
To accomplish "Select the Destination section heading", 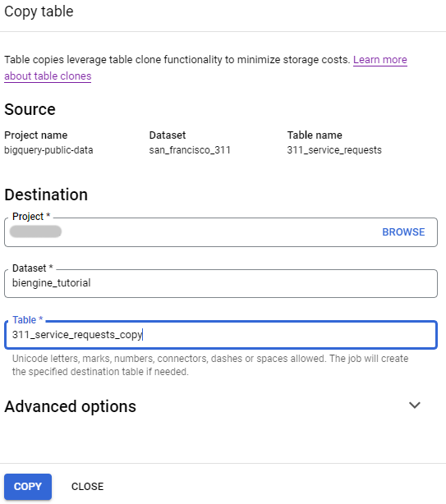I will [46, 195].
